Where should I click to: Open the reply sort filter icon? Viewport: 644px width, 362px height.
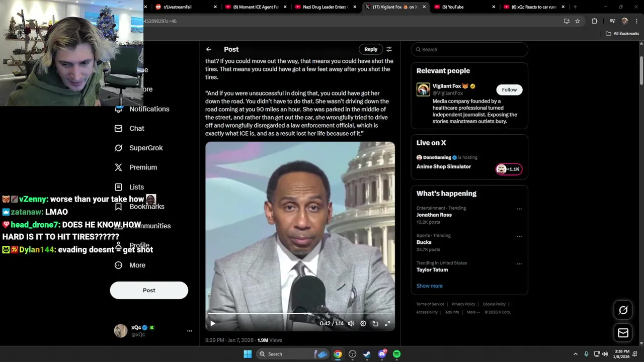pyautogui.click(x=389, y=49)
